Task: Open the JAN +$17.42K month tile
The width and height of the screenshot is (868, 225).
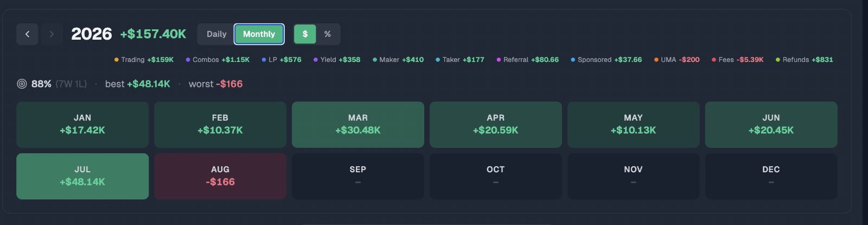Action: pyautogui.click(x=82, y=124)
